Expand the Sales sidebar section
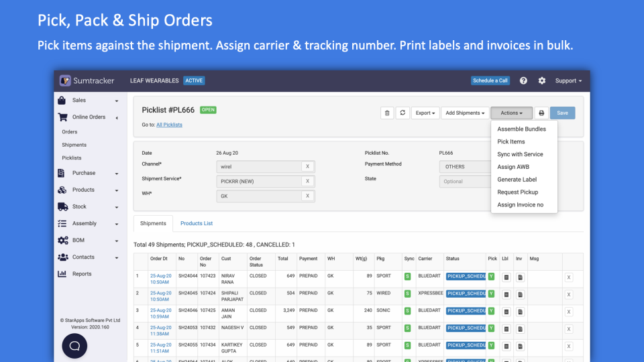 coord(117,101)
